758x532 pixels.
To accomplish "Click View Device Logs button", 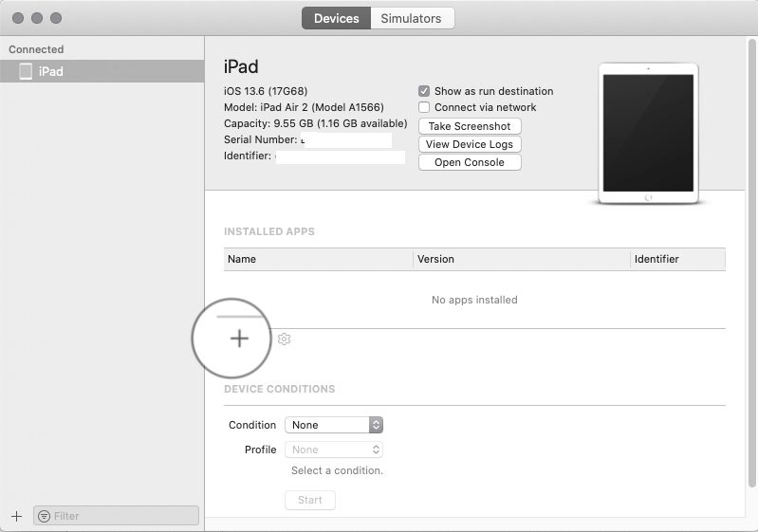I will (x=470, y=144).
